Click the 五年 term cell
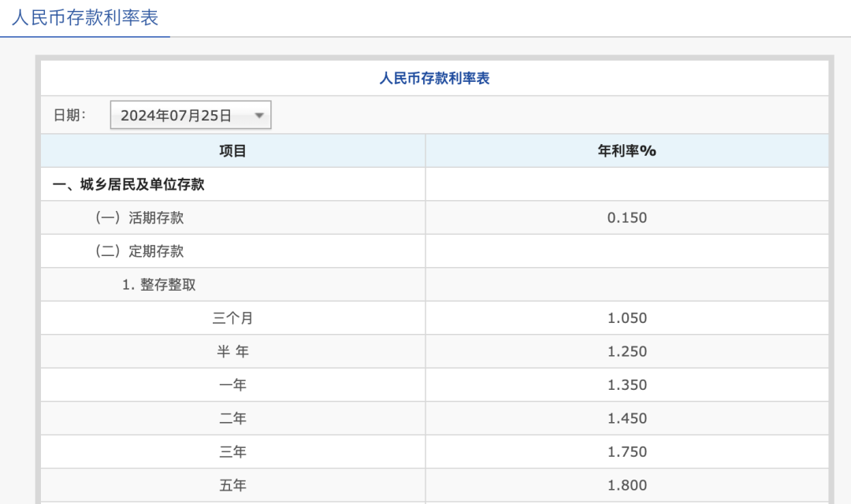This screenshot has width=851, height=504. [232, 486]
